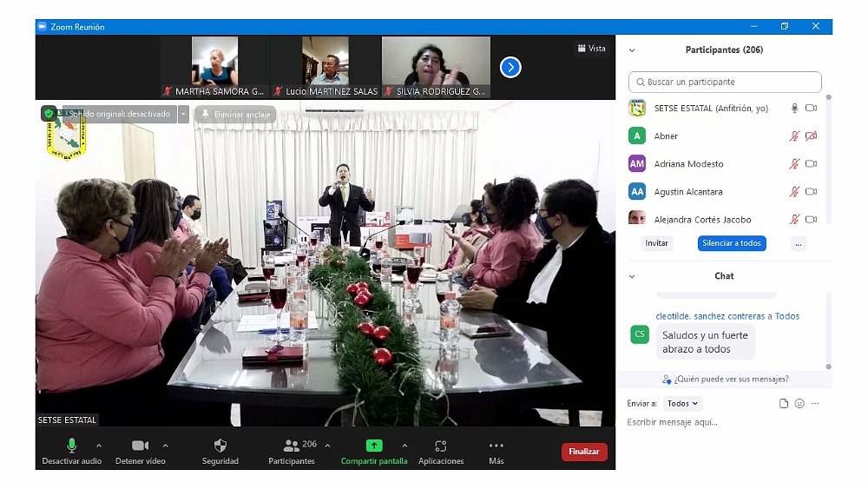Click the green encryption shield icon

(49, 114)
